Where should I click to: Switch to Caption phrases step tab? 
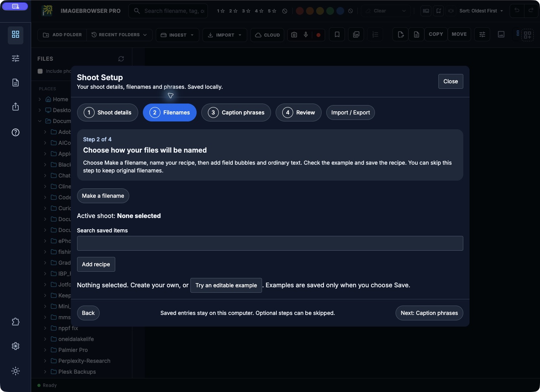click(x=236, y=113)
